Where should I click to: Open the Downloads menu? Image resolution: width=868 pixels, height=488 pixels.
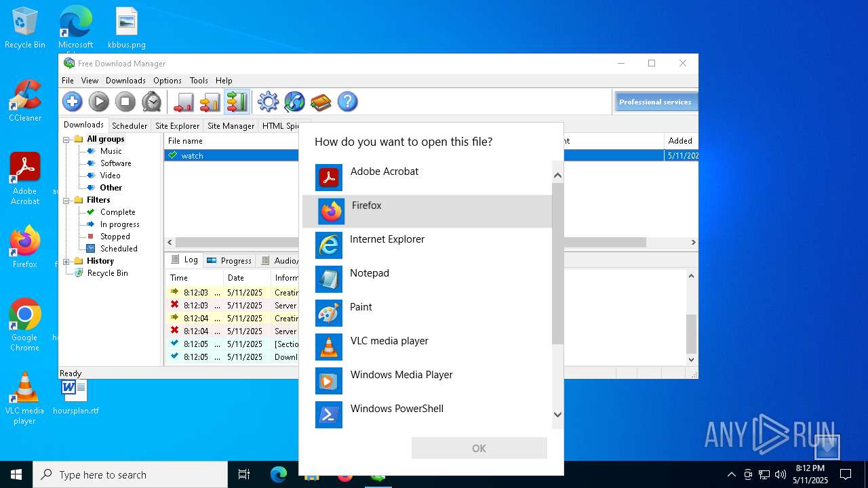[125, 80]
